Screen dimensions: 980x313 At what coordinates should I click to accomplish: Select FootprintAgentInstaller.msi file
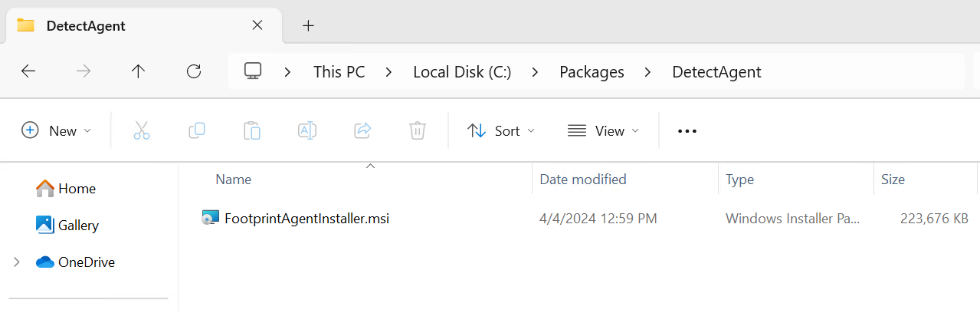[306, 218]
